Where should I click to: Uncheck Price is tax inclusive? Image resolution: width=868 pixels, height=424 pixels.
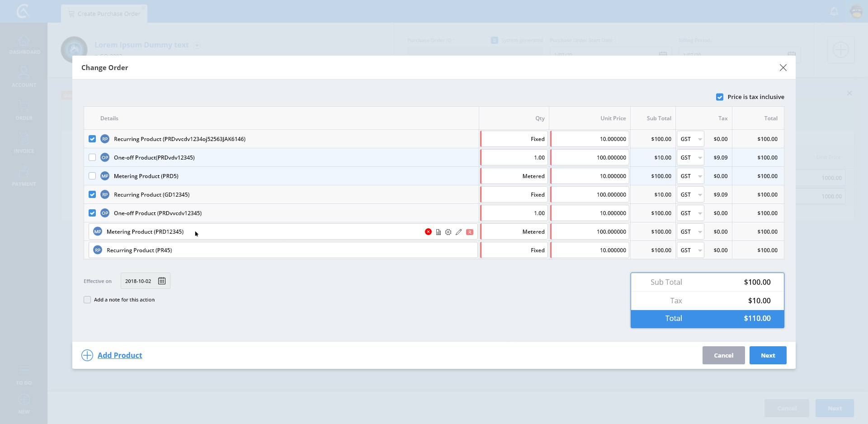(720, 97)
